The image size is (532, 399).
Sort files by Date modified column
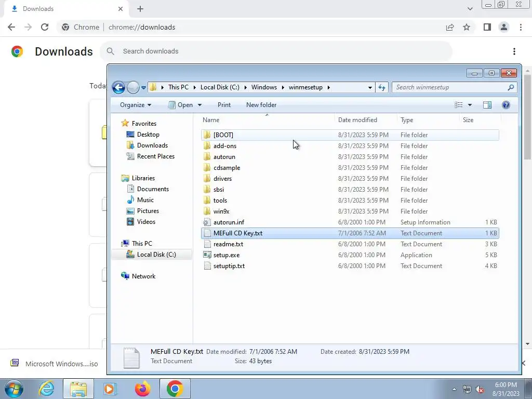click(366, 120)
